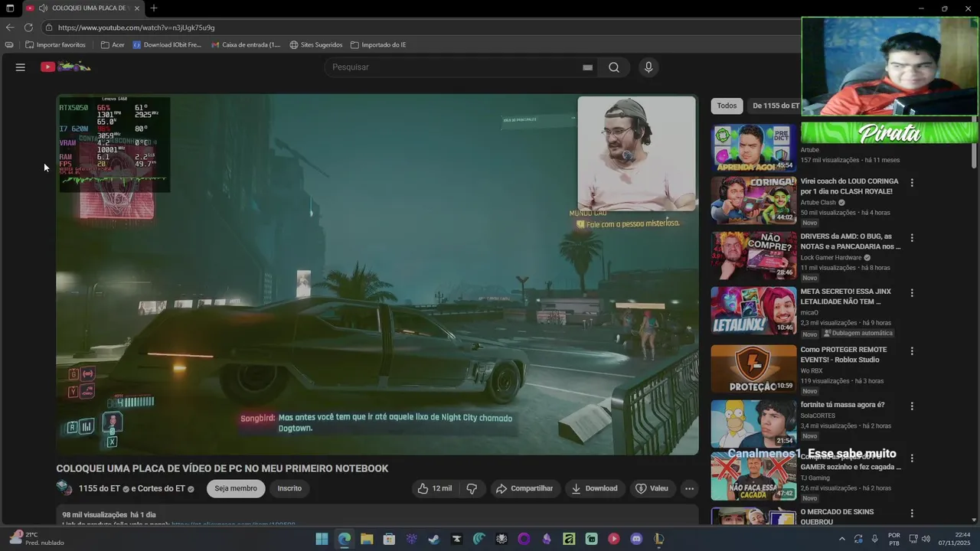The image size is (980, 551).
Task: Go to YouTube home via logo
Action: pos(66,67)
